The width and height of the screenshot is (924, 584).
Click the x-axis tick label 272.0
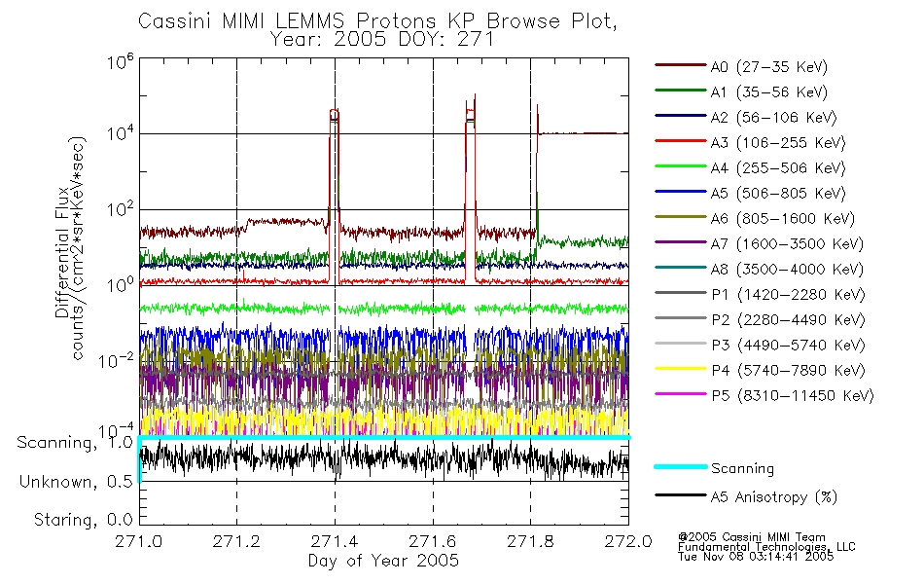628,541
